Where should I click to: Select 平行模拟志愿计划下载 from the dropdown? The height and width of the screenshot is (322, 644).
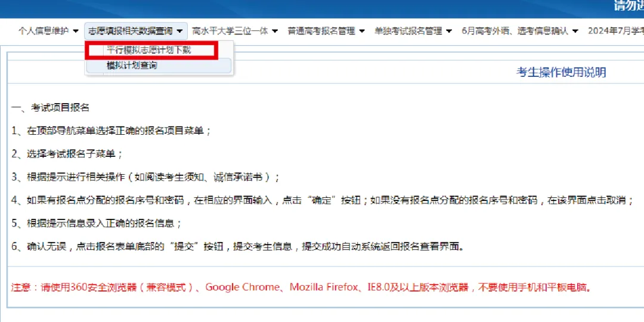click(149, 50)
